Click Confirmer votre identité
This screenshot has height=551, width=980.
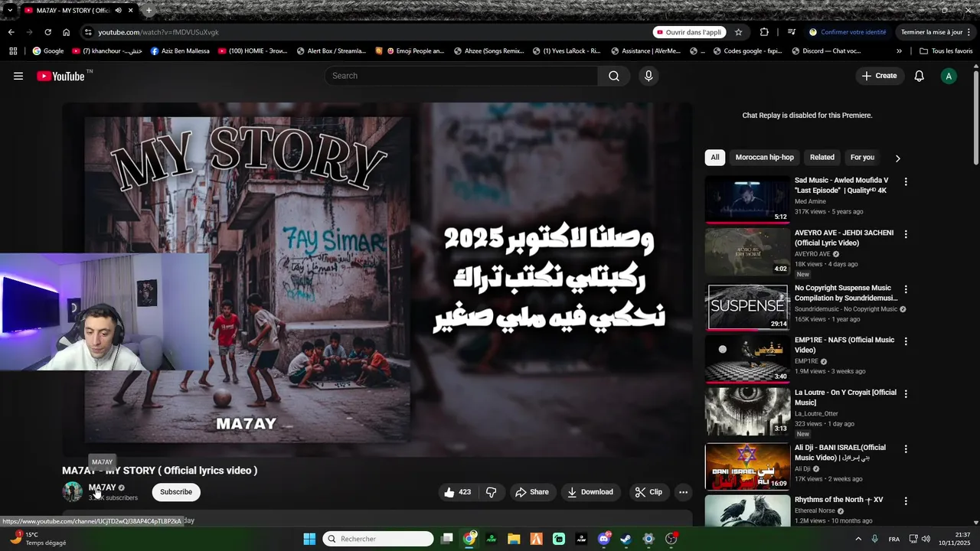click(x=848, y=32)
